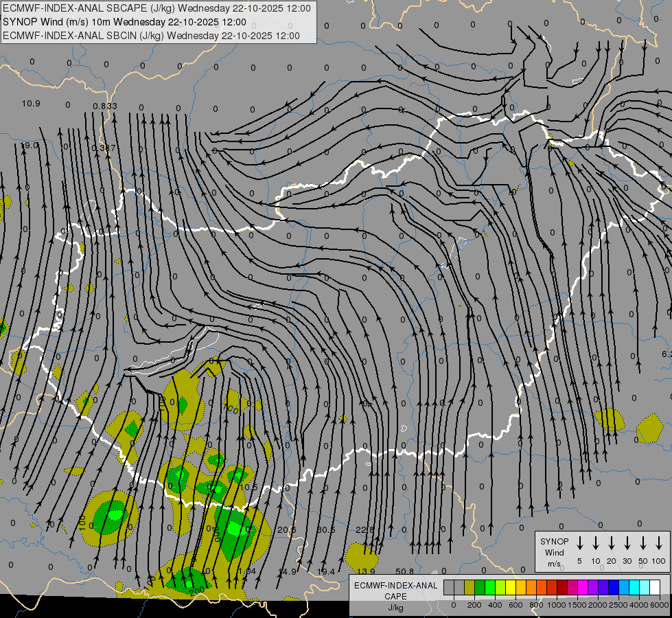The height and width of the screenshot is (618, 672).
Task: Click the '6000' tick on CAPE scale
Action: pos(660,605)
